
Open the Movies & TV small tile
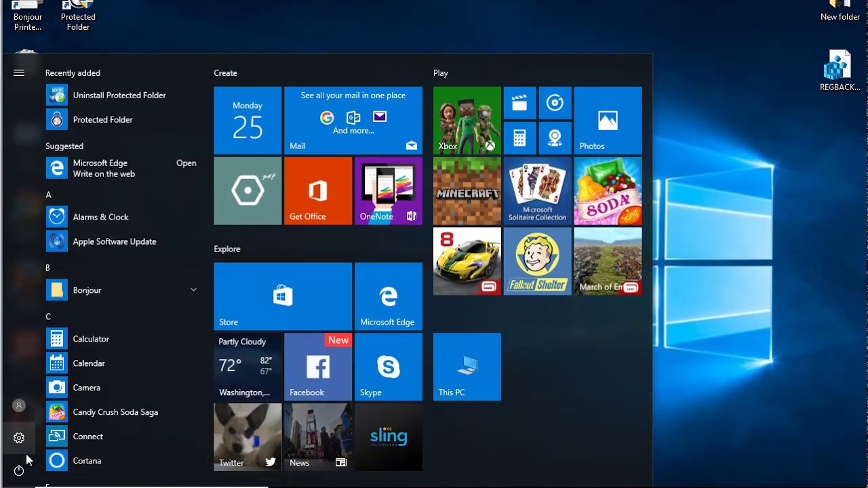[x=520, y=103]
